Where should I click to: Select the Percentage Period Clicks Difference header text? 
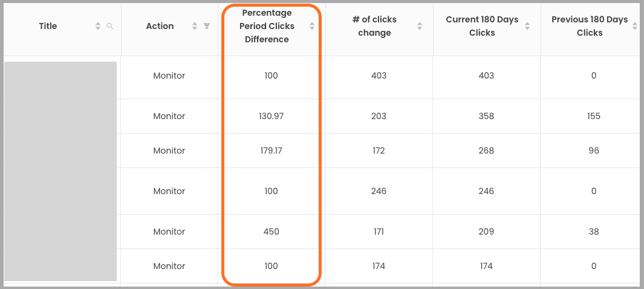[x=267, y=26]
